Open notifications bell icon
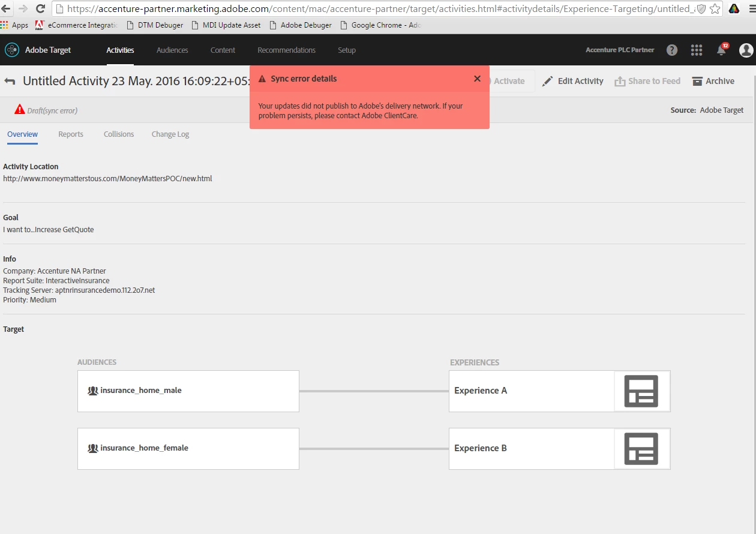Viewport: 756px width, 534px height. pyautogui.click(x=722, y=50)
